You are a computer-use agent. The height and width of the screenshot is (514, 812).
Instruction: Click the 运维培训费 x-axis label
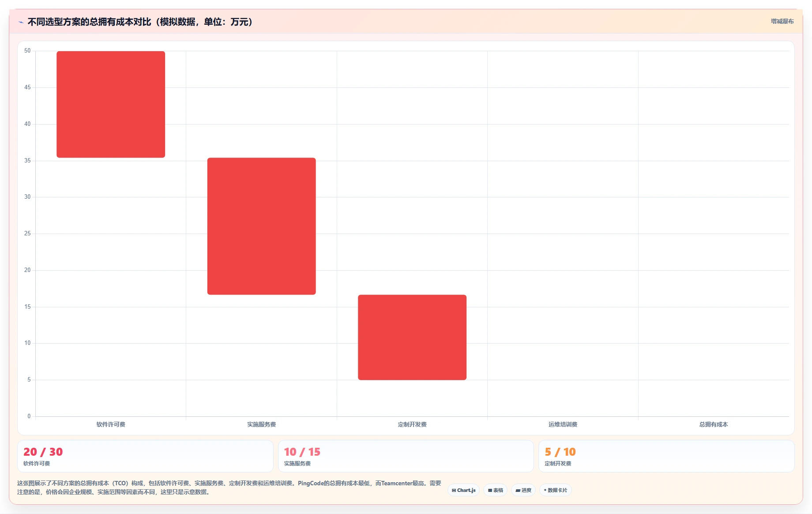(563, 424)
